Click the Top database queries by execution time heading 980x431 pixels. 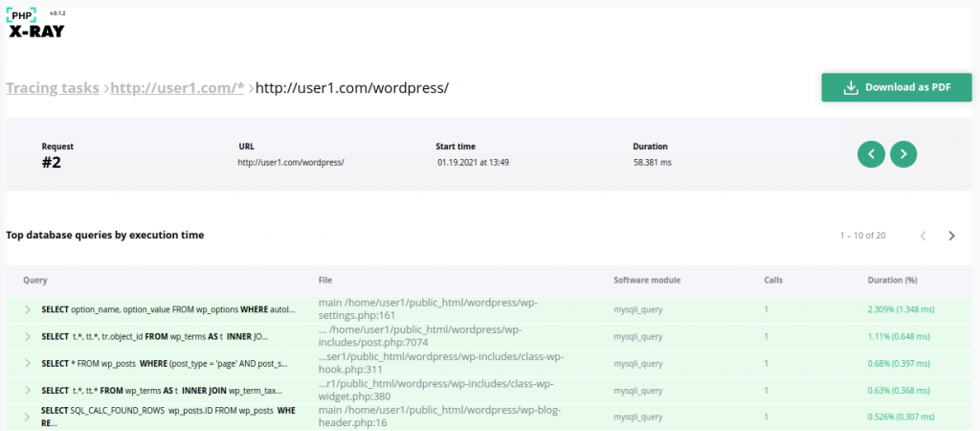pos(105,236)
